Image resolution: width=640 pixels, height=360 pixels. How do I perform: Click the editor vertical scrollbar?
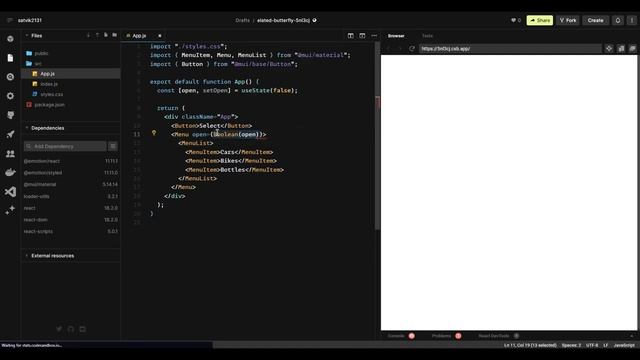pyautogui.click(x=377, y=135)
